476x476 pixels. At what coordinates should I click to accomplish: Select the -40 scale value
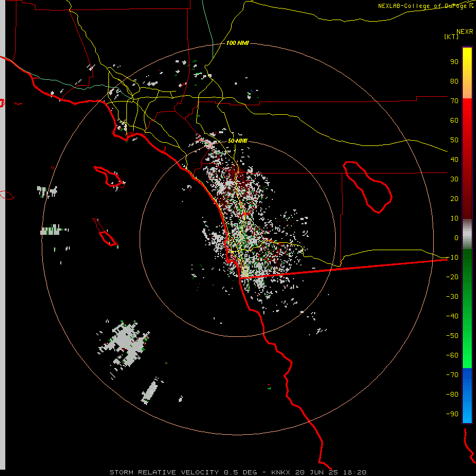pos(452,316)
